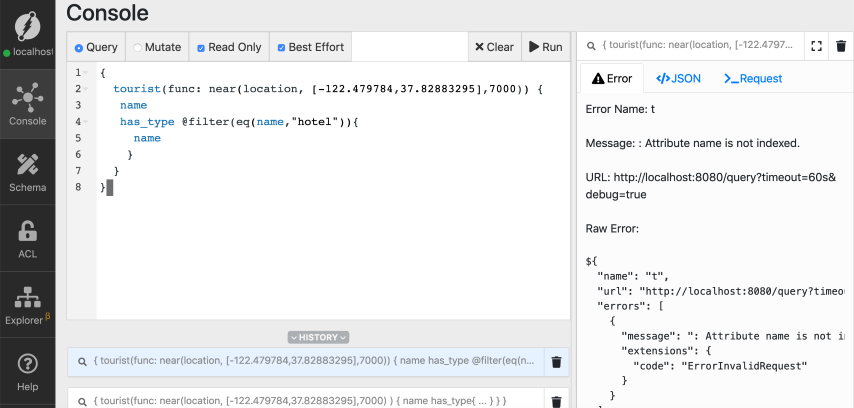Collapse the History panel
This screenshot has width=854, height=408.
pyautogui.click(x=318, y=337)
